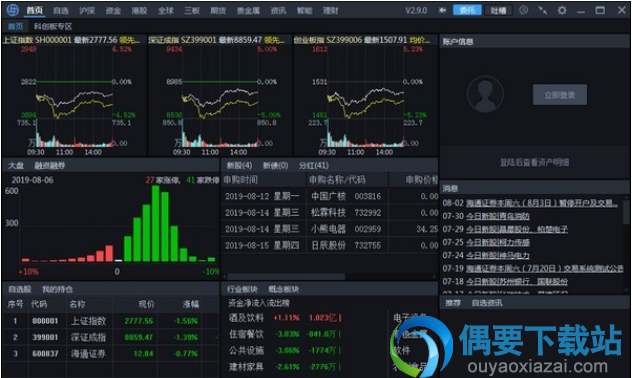Open the settings gear icon
The image size is (633, 378).
coord(562,10)
